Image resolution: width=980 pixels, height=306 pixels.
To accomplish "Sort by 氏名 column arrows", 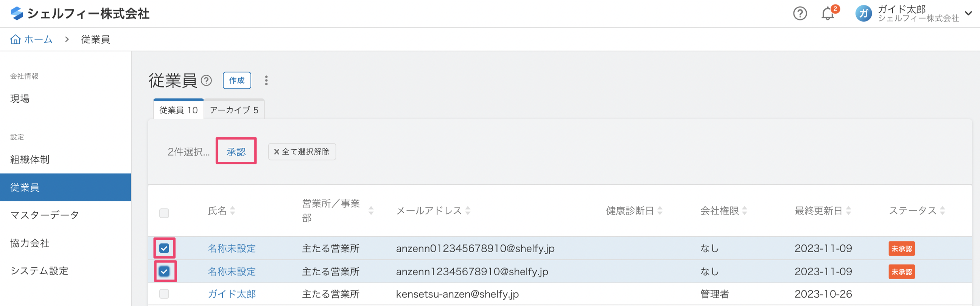I will (232, 211).
